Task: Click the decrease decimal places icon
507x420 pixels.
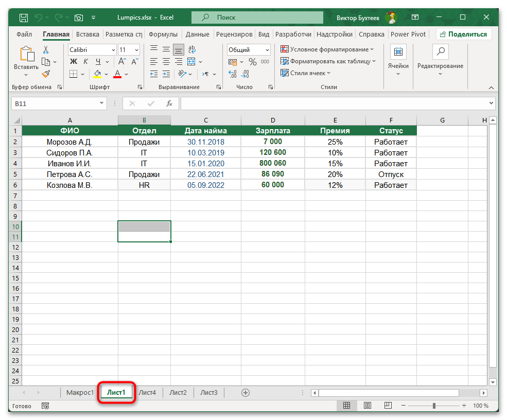Action: [x=246, y=74]
